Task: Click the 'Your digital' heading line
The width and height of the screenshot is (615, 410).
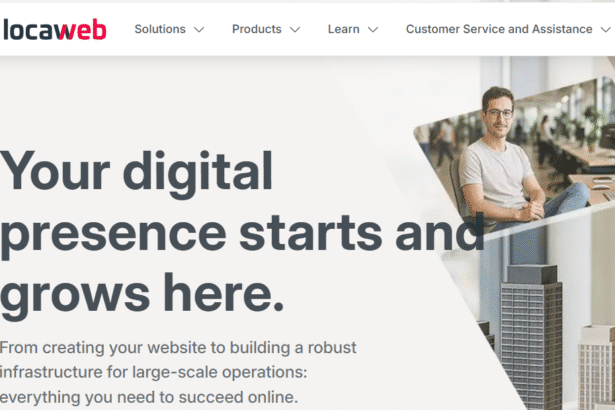Action: (136, 173)
